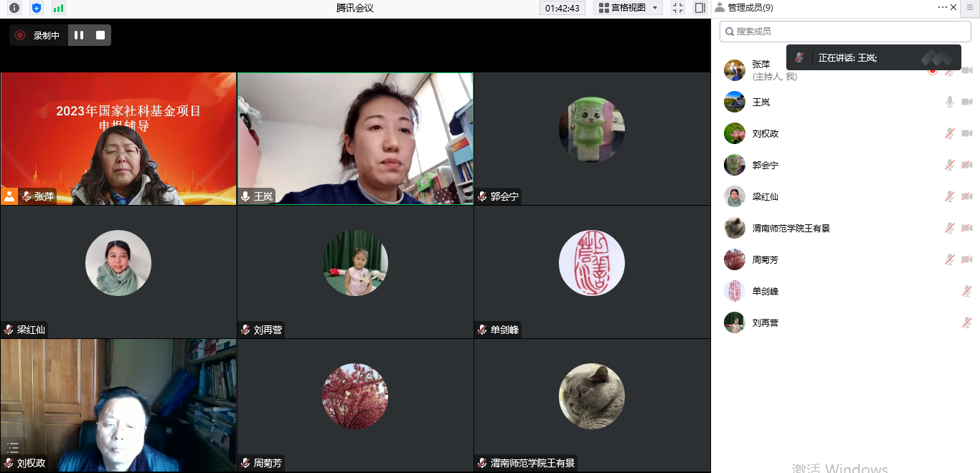Click 梁红仙's muted microphone in member list

(x=950, y=197)
